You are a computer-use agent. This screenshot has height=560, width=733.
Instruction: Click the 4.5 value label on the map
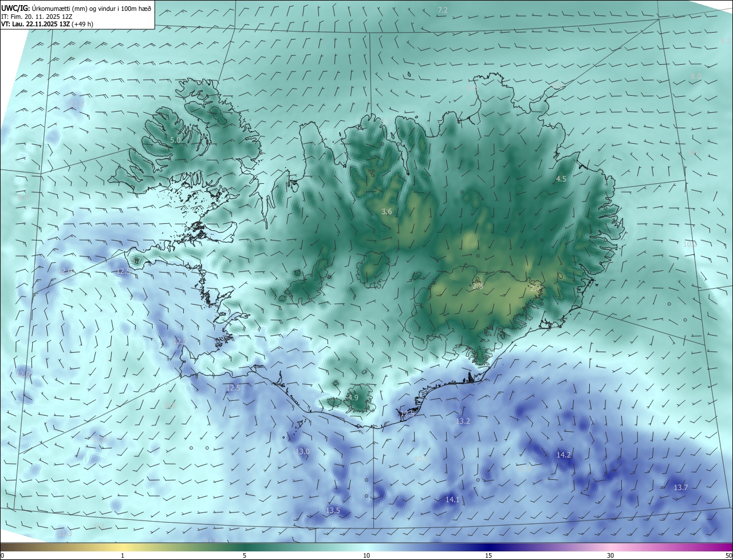click(x=561, y=179)
